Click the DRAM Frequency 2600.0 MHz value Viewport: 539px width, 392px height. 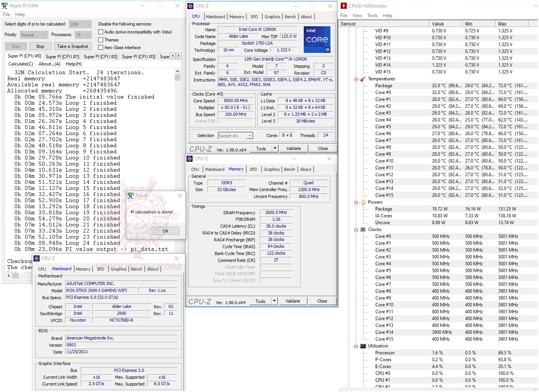pyautogui.click(x=276, y=212)
